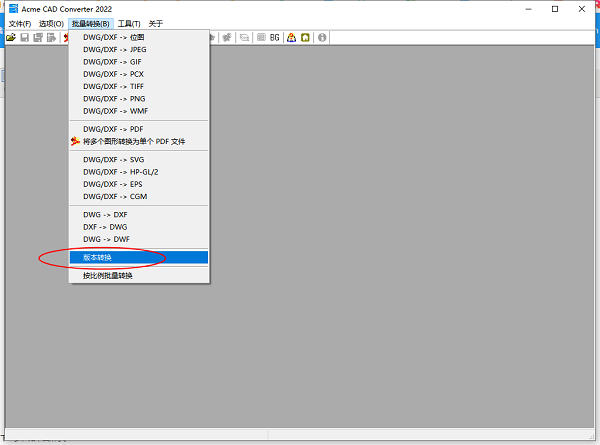The image size is (600, 445).
Task: Maximize the Acme CAD Converter window
Action: (x=555, y=9)
